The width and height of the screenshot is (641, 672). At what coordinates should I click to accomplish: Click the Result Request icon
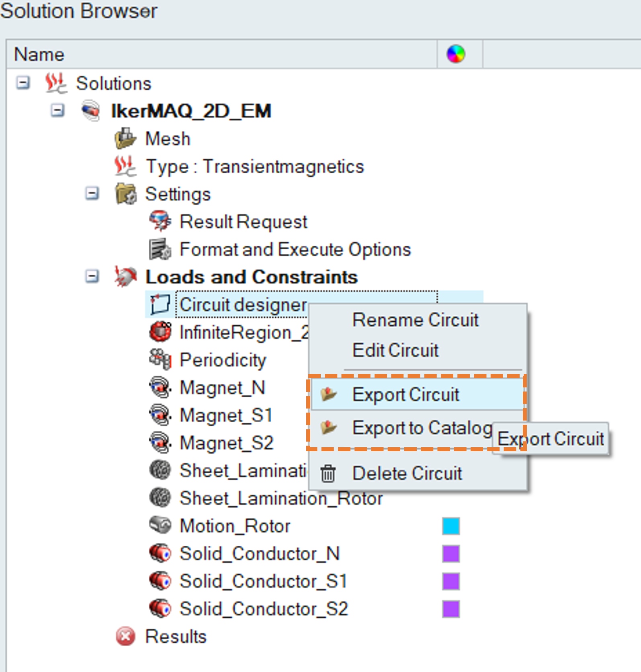coord(160,222)
